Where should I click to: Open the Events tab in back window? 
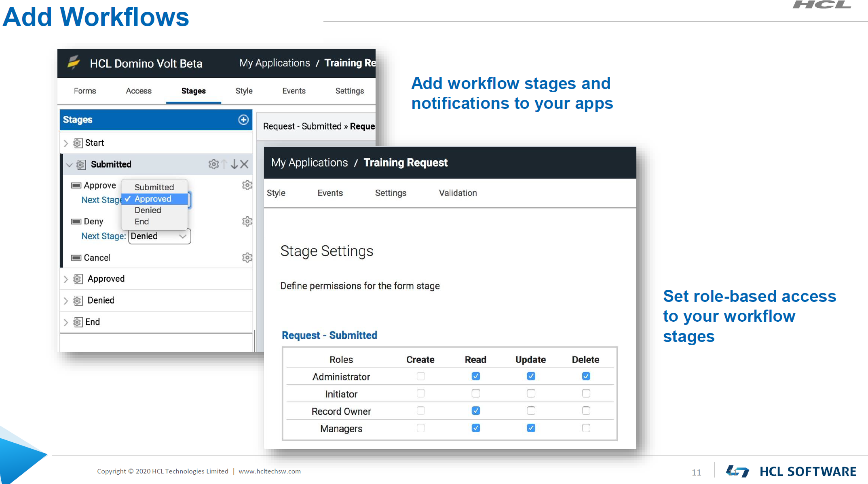[294, 91]
